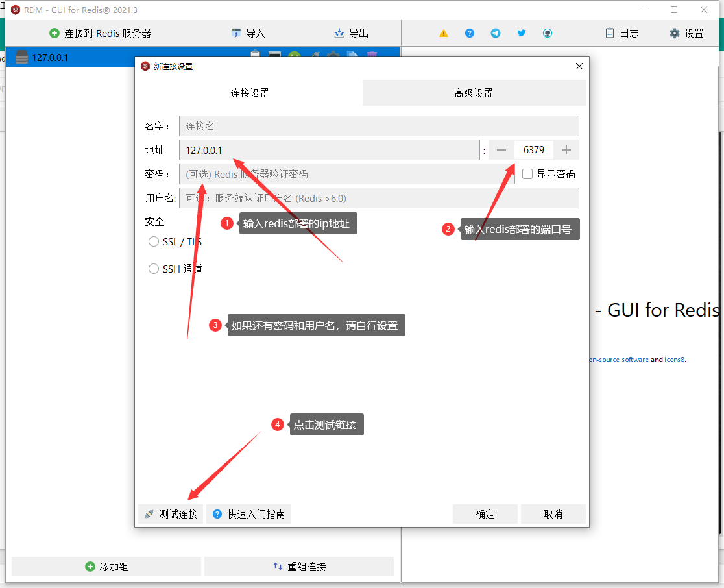This screenshot has width=724, height=588.
Task: Click the 名字 connection name input field
Action: click(x=379, y=126)
